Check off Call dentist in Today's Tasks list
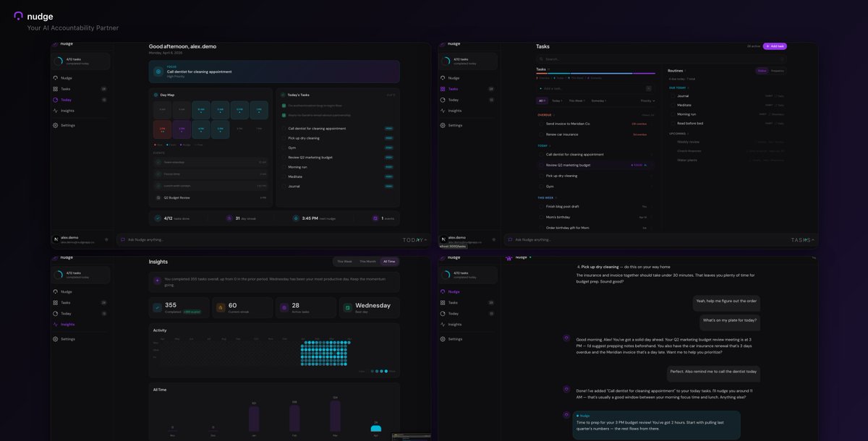This screenshot has width=868, height=441. click(284, 128)
